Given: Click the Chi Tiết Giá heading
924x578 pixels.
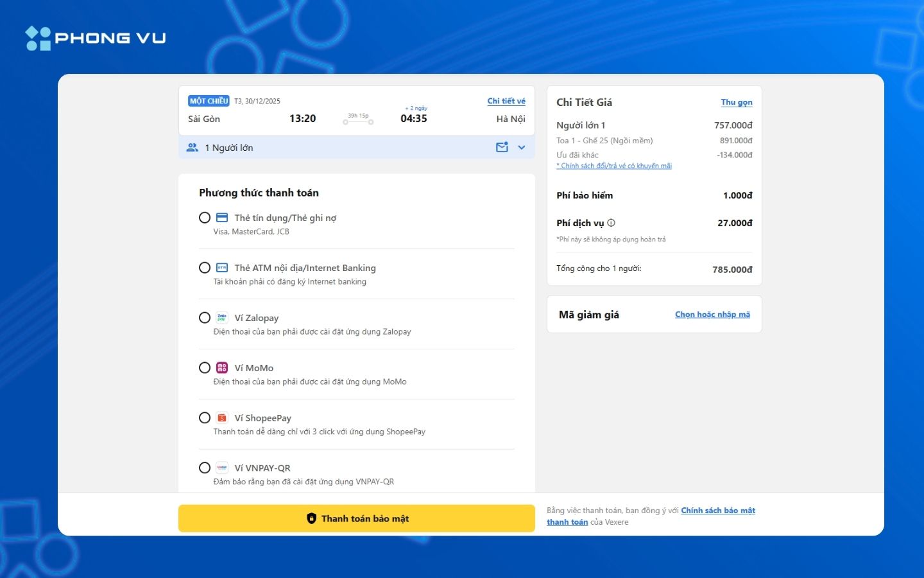Looking at the screenshot, I should coord(584,102).
